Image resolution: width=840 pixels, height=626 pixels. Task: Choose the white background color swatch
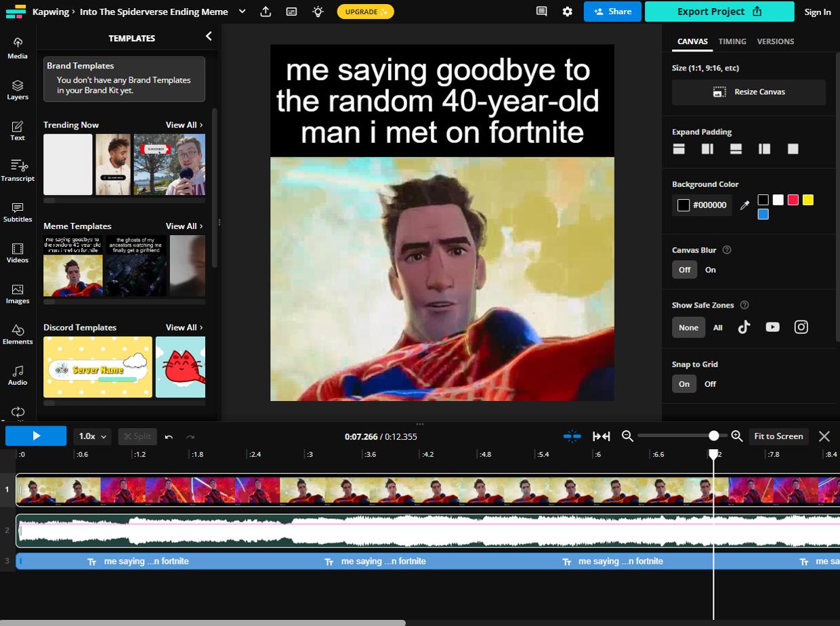pos(778,200)
